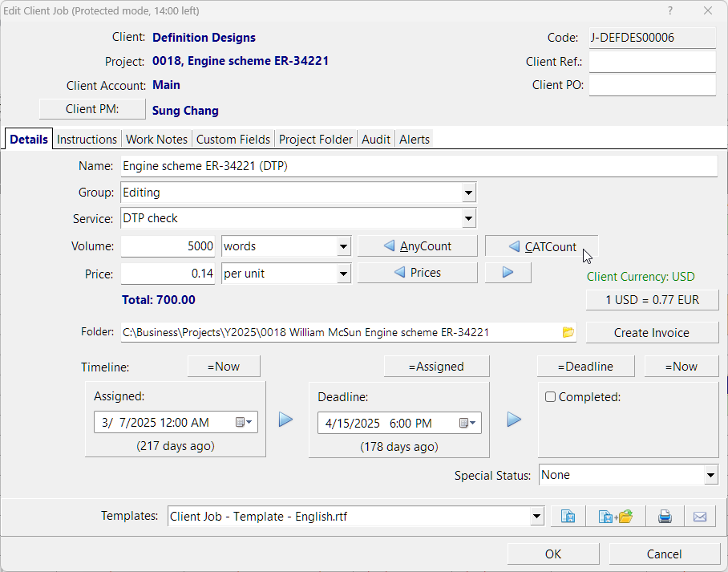Click the blue arrow between Deadline and Completed
The height and width of the screenshot is (572, 728).
(x=514, y=420)
